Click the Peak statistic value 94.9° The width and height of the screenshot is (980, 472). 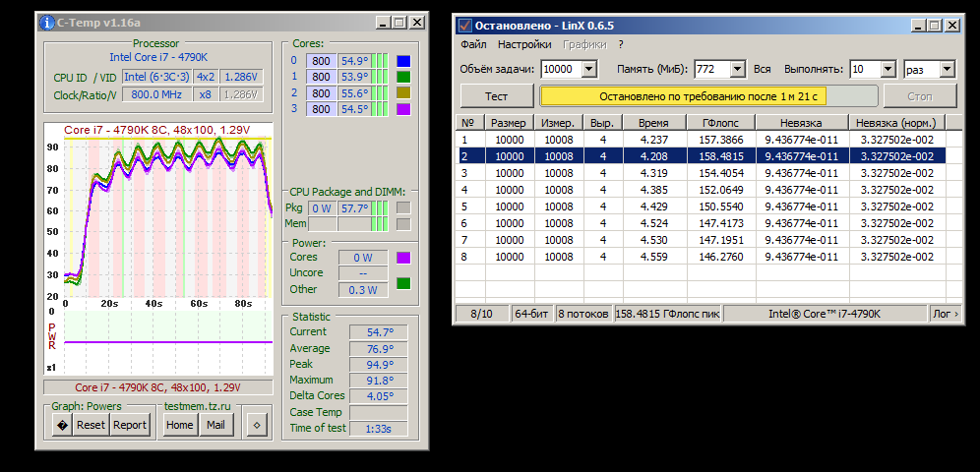(378, 365)
